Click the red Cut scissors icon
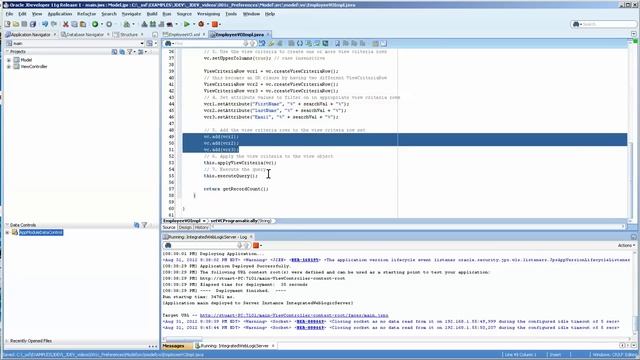Viewport: 640px width, 360px height. pos(65,24)
